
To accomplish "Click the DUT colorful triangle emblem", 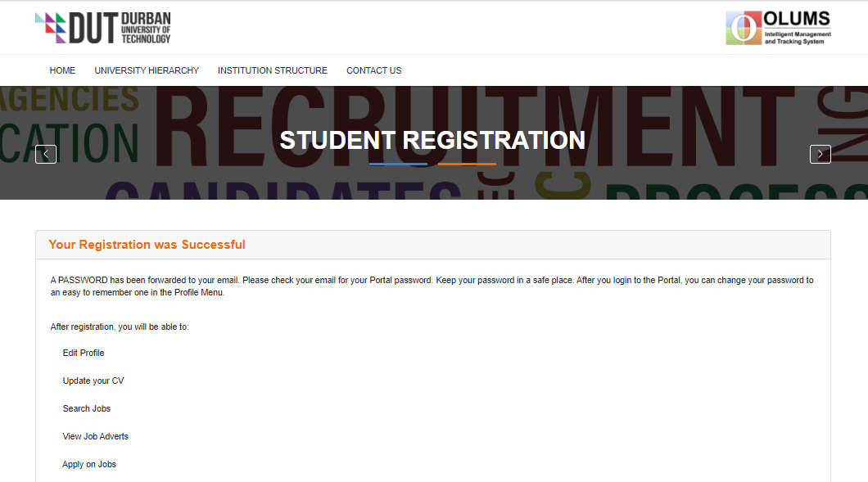I will (51, 27).
